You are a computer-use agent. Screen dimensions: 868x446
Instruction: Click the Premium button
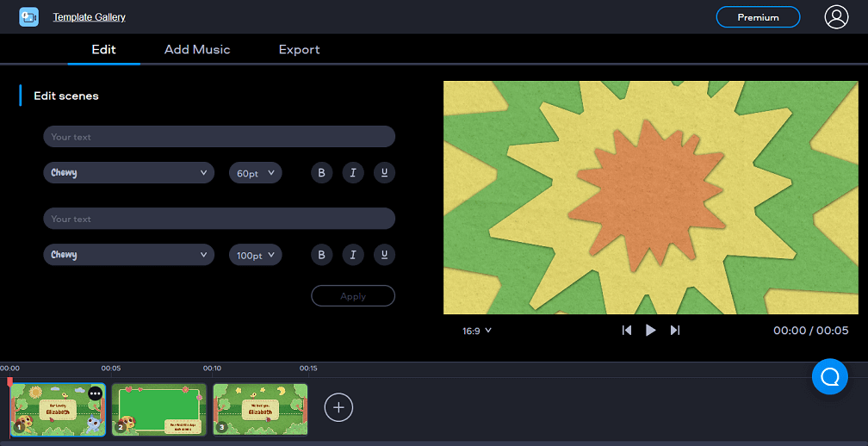[758, 17]
